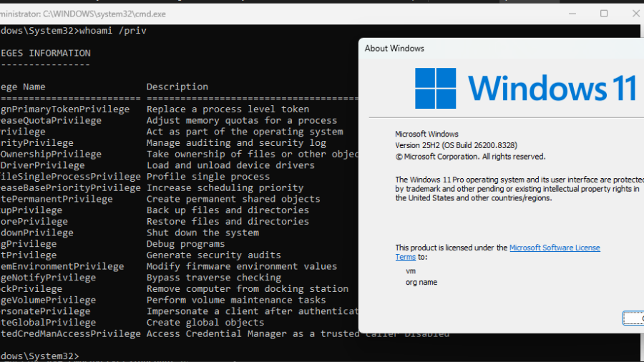Screen dimensions: 644x362
Task: Click 'Create permanent shared objects' text
Action: [x=233, y=199]
